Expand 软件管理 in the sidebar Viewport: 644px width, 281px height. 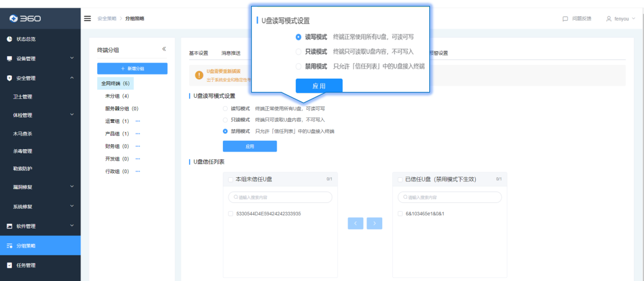point(41,226)
